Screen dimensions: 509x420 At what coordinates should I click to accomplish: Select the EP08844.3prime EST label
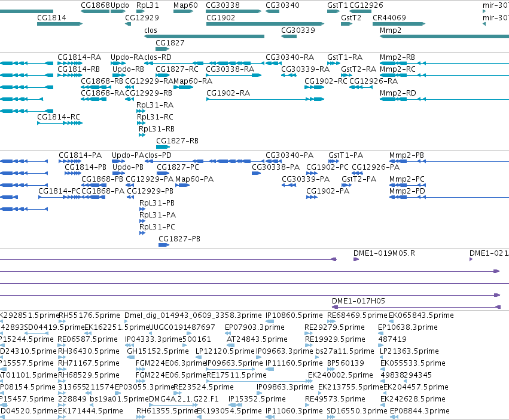420,411
